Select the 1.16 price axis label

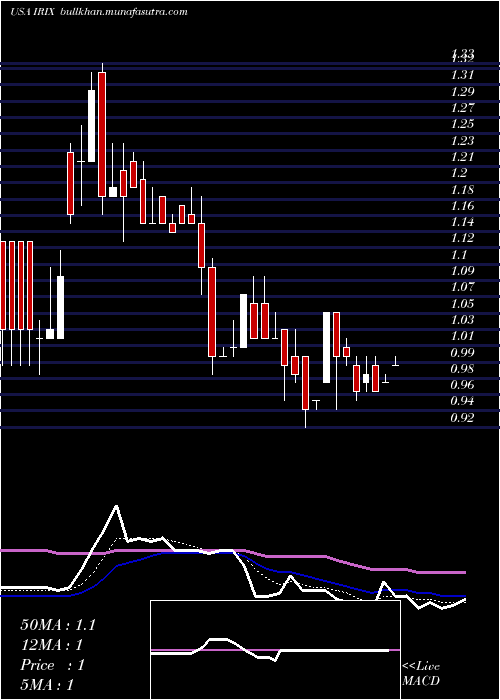coord(461,206)
